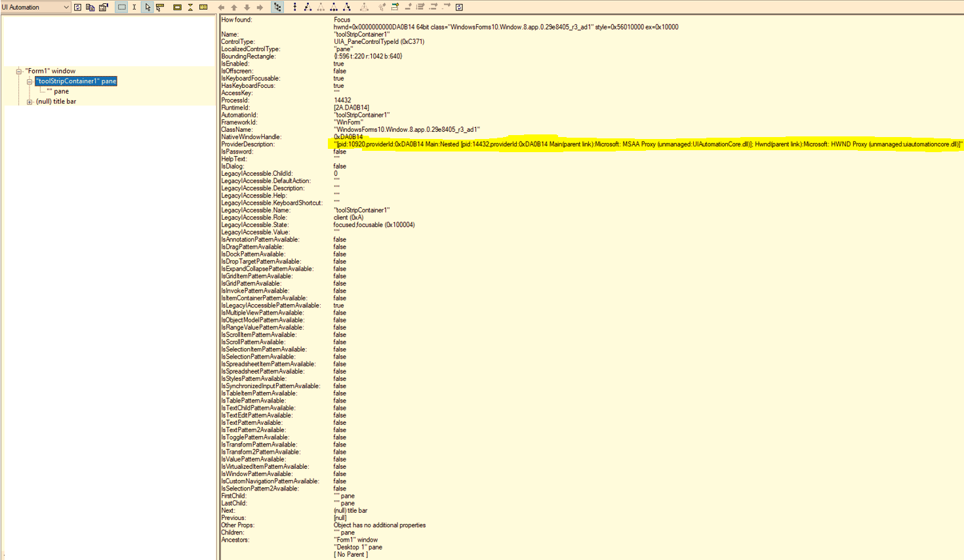This screenshot has width=964, height=560.
Task: Navigate to parent element icon
Action: click(295, 7)
